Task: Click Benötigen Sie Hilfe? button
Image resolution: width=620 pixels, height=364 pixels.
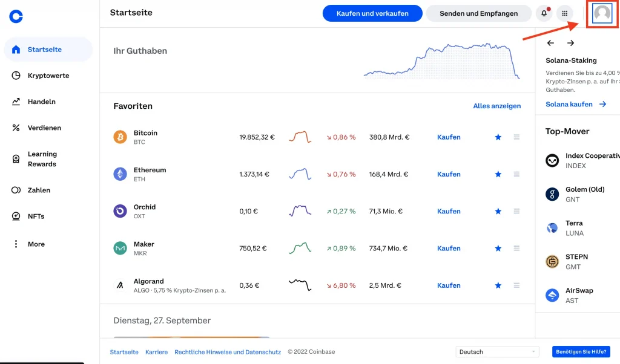Action: coord(581,352)
